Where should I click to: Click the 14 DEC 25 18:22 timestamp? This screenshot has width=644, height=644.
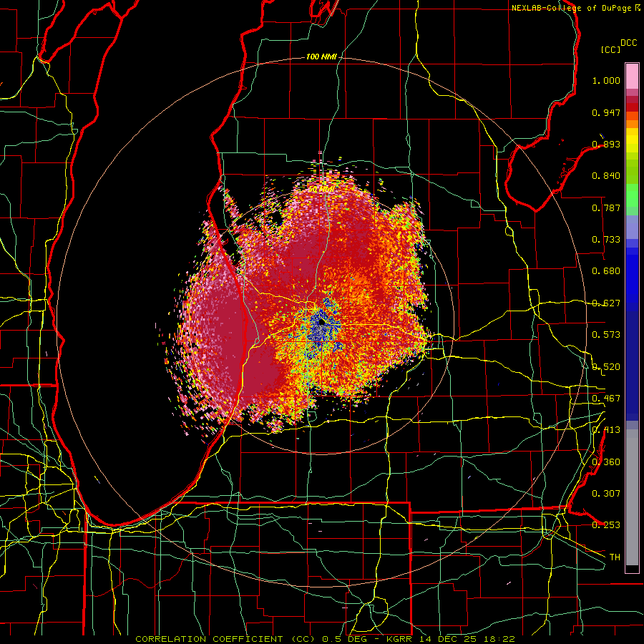click(466, 639)
